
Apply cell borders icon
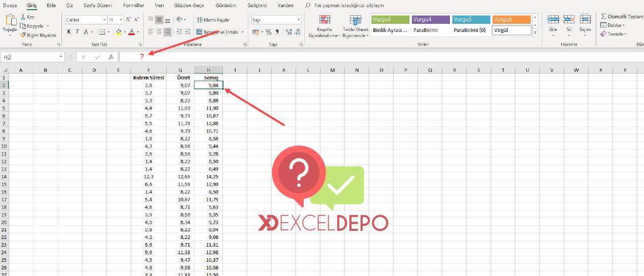click(102, 31)
